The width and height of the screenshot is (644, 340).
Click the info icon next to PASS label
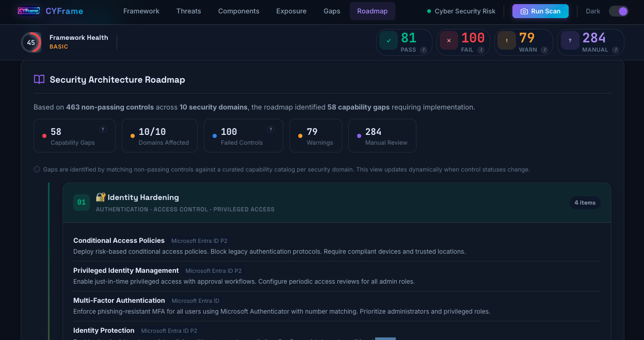(424, 50)
